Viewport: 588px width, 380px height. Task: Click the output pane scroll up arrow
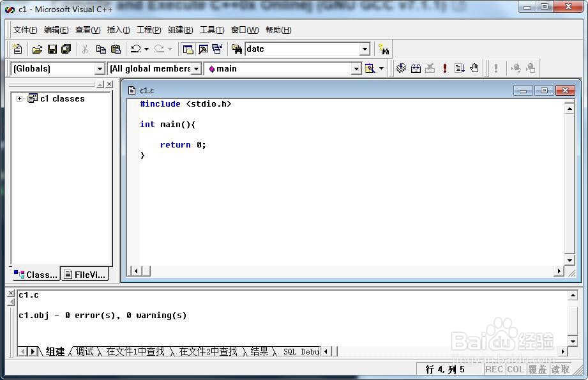tap(573, 296)
